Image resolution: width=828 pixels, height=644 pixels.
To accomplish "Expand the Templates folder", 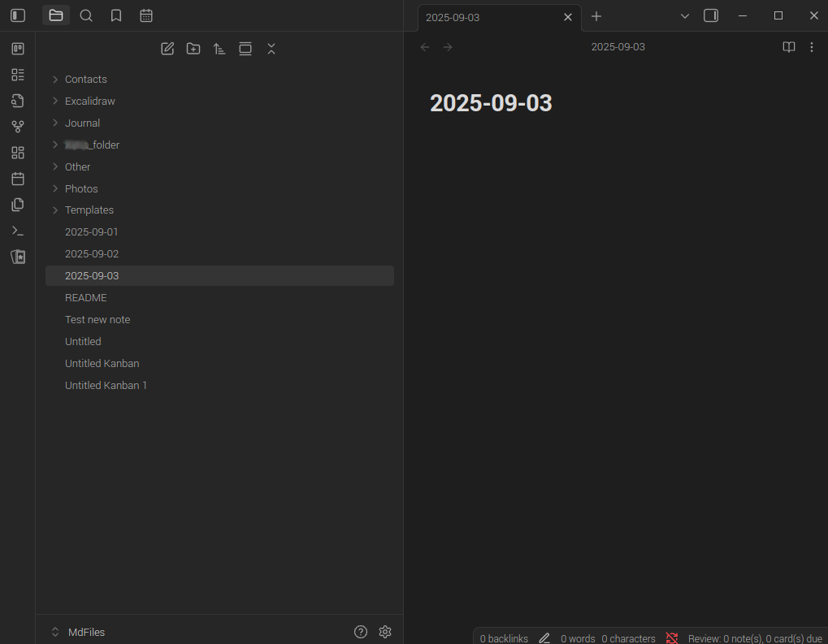I will coord(89,210).
